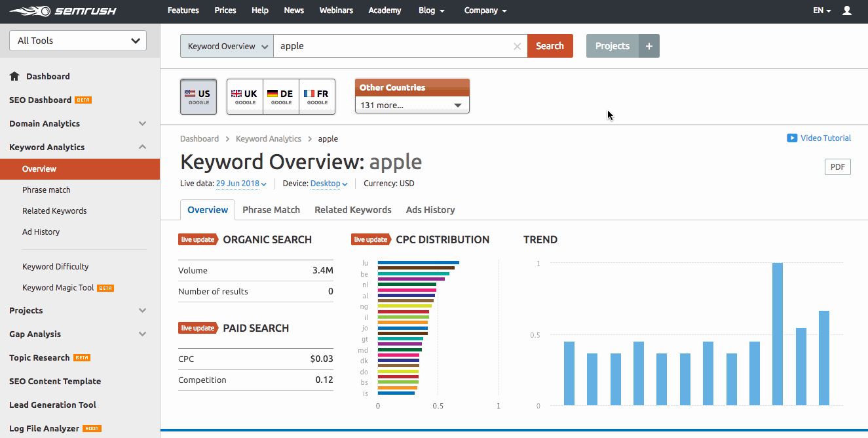Open the EN language dropdown
868x438 pixels.
(822, 10)
